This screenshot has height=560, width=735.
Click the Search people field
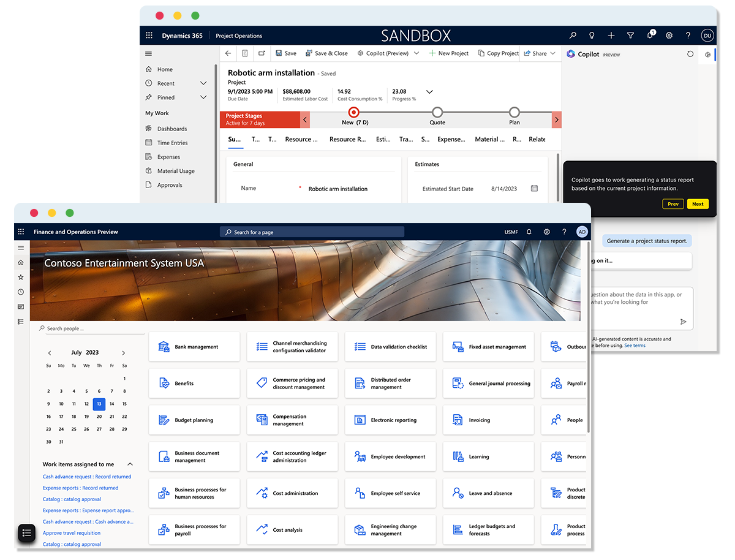coord(92,328)
